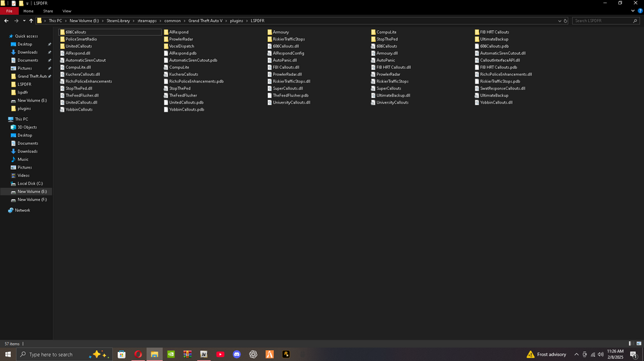Image resolution: width=644 pixels, height=361 pixels.
Task: Go up one folder level arrow
Action: pos(31,21)
